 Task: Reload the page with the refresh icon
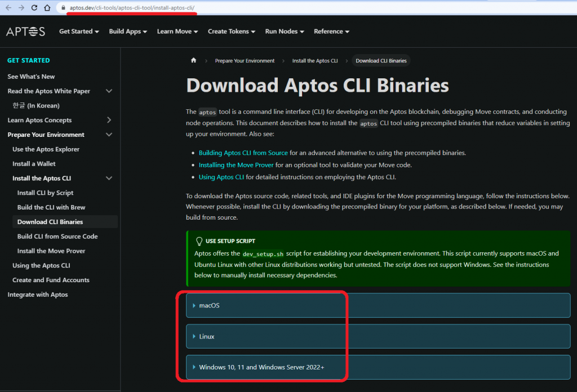click(34, 8)
